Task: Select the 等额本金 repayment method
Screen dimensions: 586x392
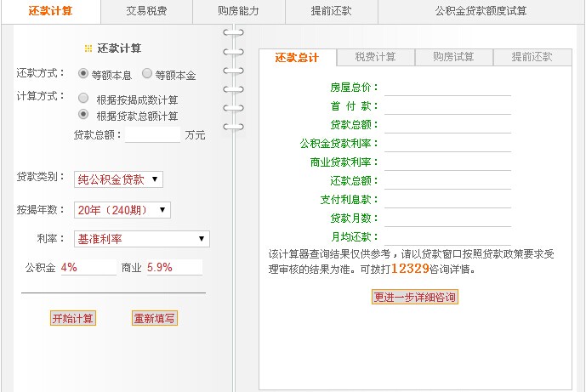Action: coord(147,74)
